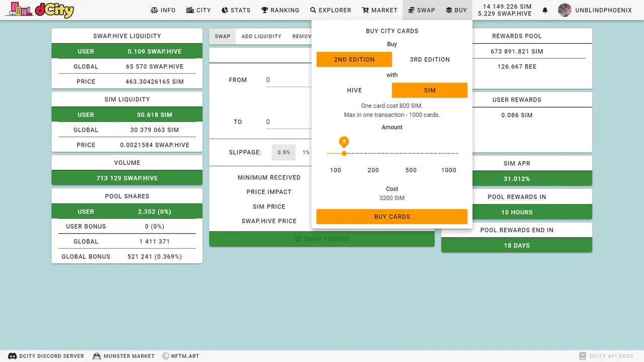Click price 463.30426165 SIM
Image resolution: width=644 pixels, height=362 pixels.
click(154, 81)
